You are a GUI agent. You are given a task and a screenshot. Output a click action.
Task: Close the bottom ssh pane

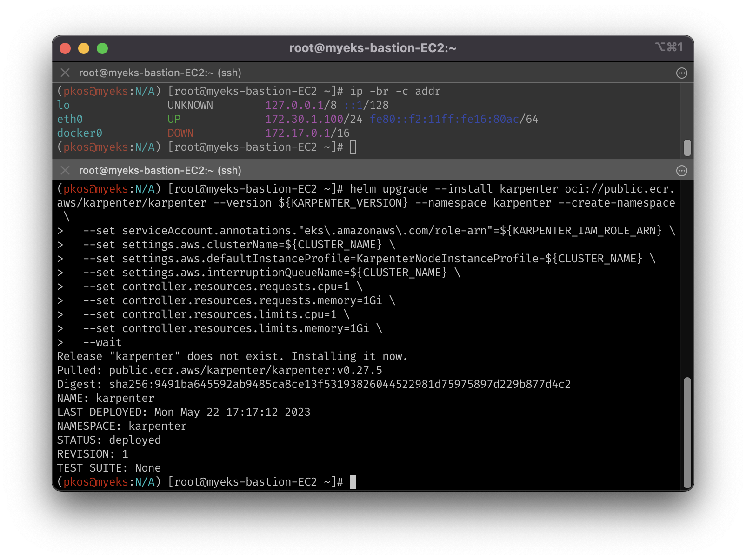click(x=65, y=170)
